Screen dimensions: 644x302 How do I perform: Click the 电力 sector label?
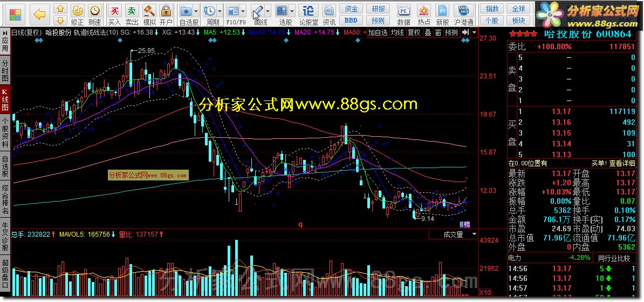515,258
